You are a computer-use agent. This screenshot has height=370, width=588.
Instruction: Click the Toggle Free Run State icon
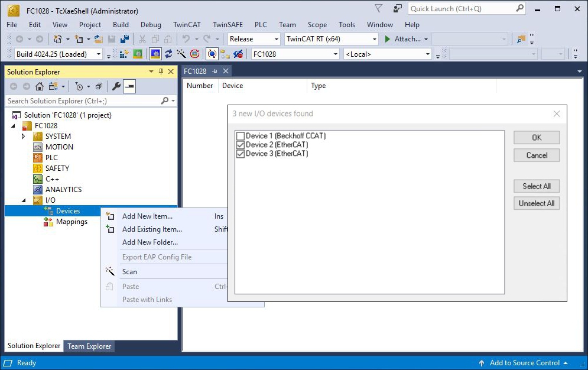point(194,54)
